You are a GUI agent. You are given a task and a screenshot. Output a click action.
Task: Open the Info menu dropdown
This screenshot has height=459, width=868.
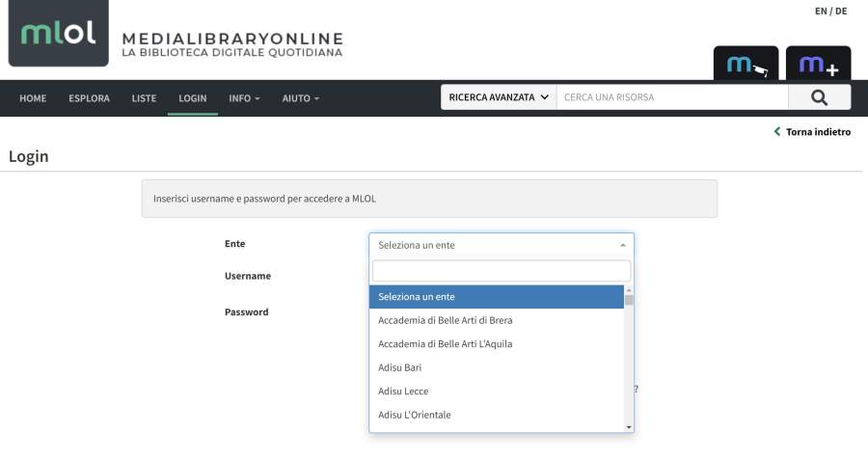[x=244, y=98]
